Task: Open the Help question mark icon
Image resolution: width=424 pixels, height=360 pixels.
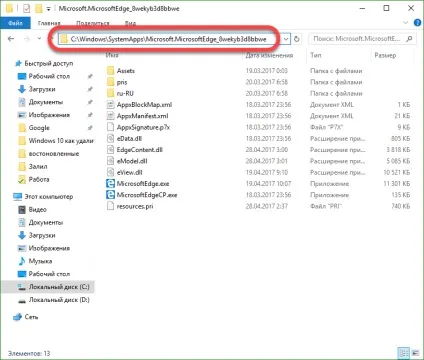Action: point(417,23)
